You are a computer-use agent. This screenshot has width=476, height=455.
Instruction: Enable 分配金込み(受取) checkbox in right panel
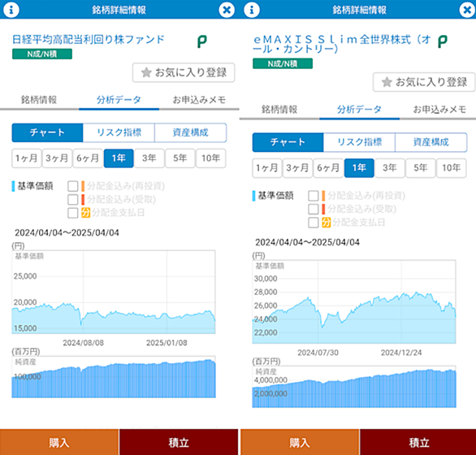pyautogui.click(x=314, y=210)
